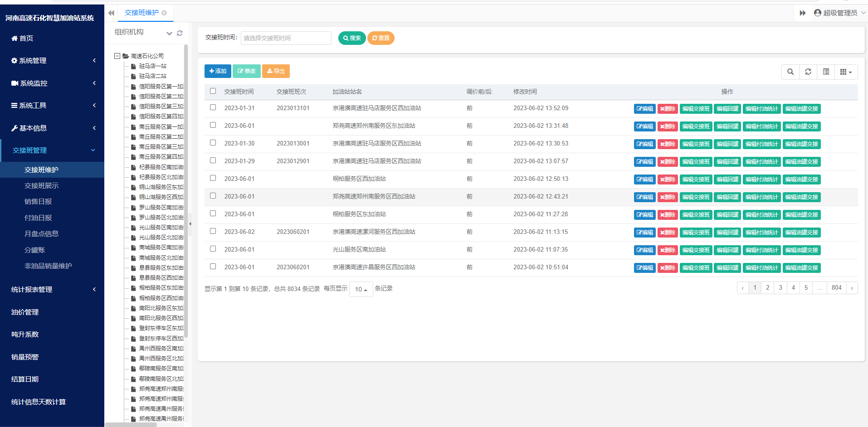Check the row modified 2023-06-02 11:13:15

click(213, 231)
